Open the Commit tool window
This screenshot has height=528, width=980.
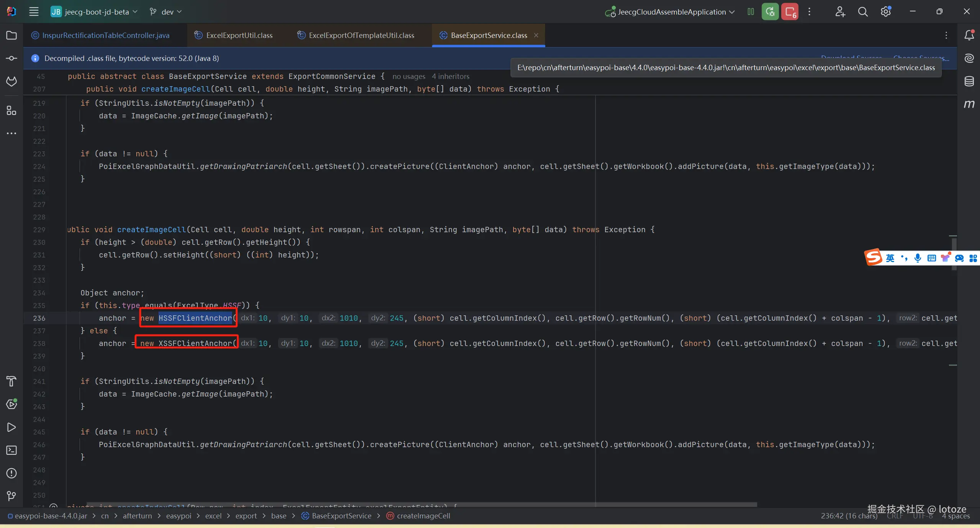(11, 58)
